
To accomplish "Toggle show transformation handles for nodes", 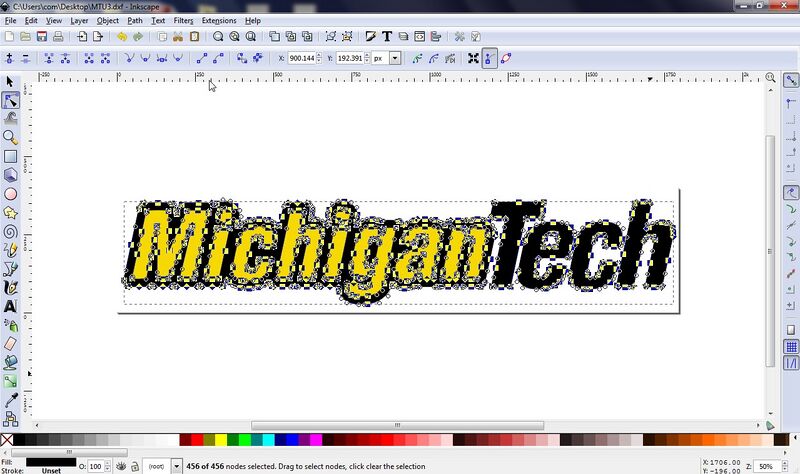I will click(473, 58).
